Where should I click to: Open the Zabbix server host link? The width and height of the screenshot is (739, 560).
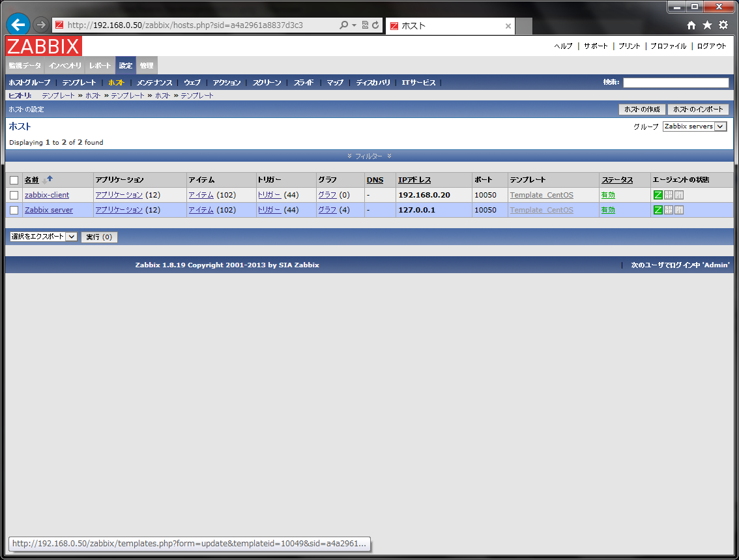coord(48,210)
